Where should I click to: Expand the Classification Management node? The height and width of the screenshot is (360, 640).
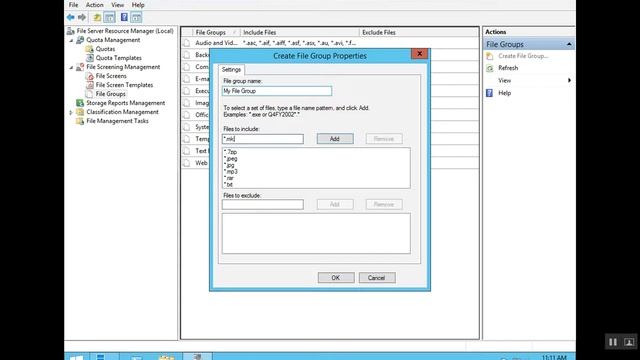(71, 112)
